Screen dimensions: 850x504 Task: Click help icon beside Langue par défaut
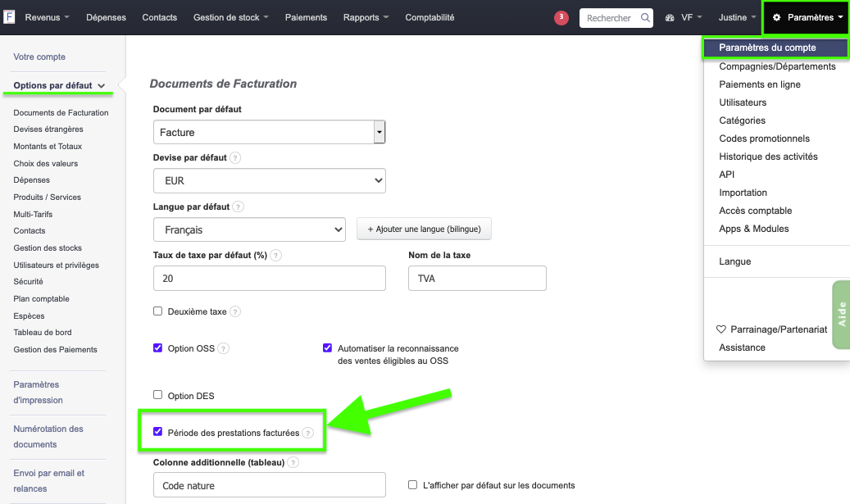coord(239,207)
